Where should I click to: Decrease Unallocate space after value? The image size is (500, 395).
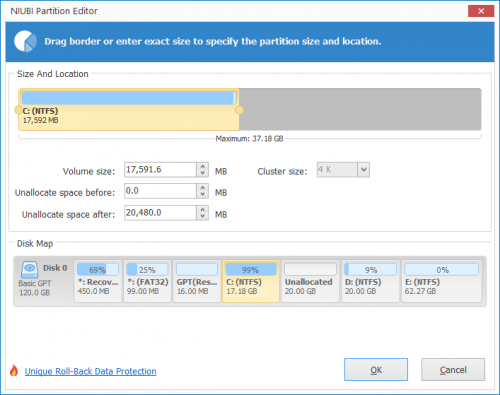(x=202, y=216)
